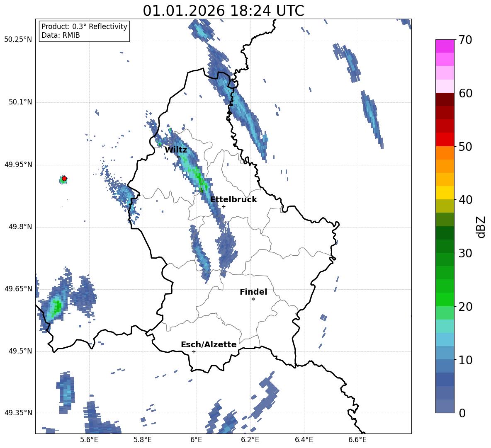Screen dimensions: 491x448
Task: Click the Findel station cross marker
Action: (x=253, y=299)
